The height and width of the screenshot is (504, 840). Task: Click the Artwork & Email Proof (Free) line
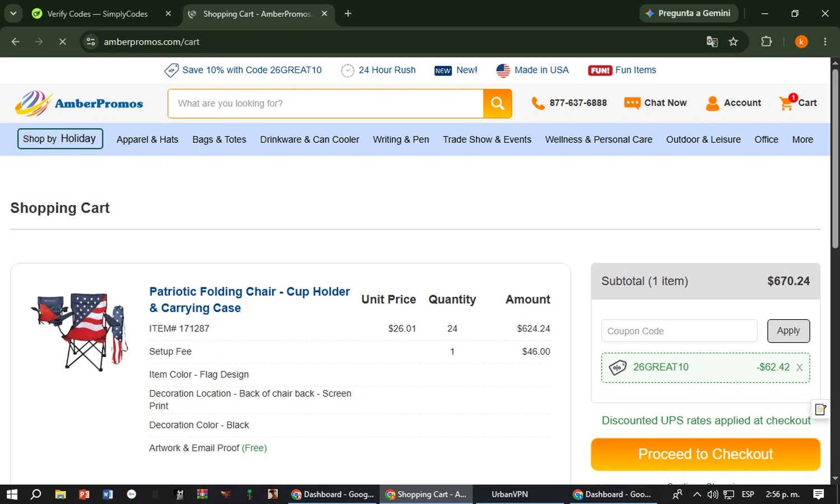[208, 448]
